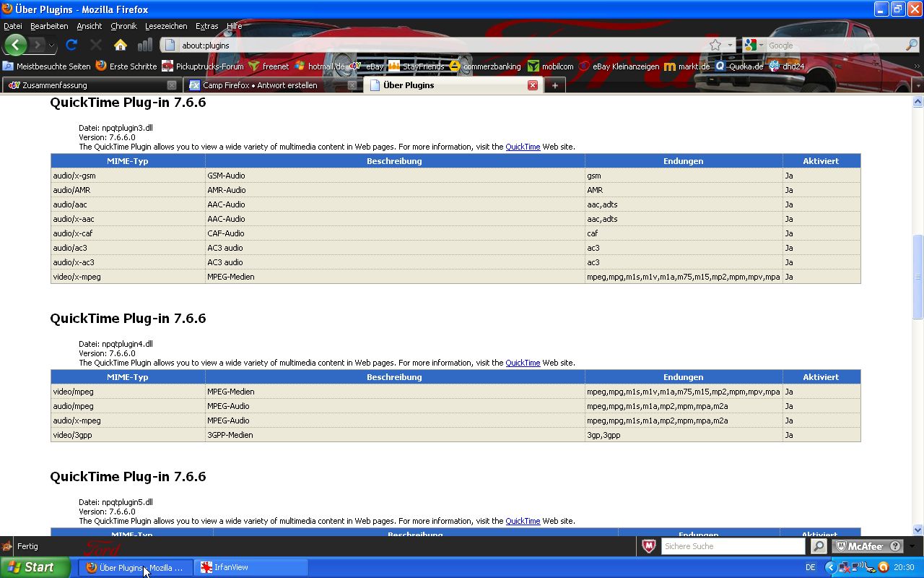Open the address bar history dropdown arrow
924x578 pixels.
click(x=729, y=45)
